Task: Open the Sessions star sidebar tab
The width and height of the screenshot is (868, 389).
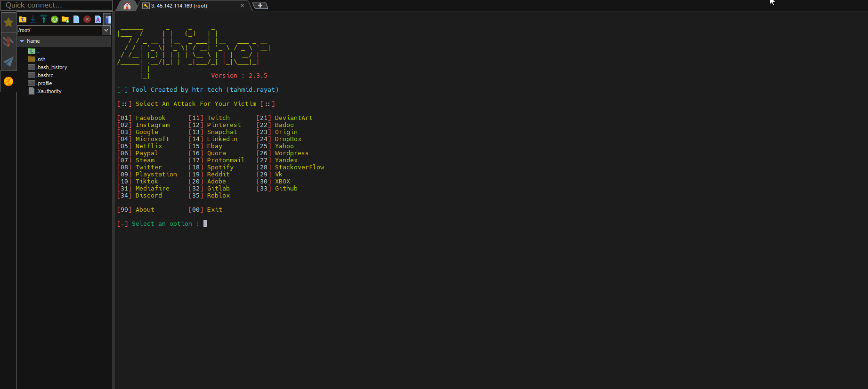Action: pos(8,22)
